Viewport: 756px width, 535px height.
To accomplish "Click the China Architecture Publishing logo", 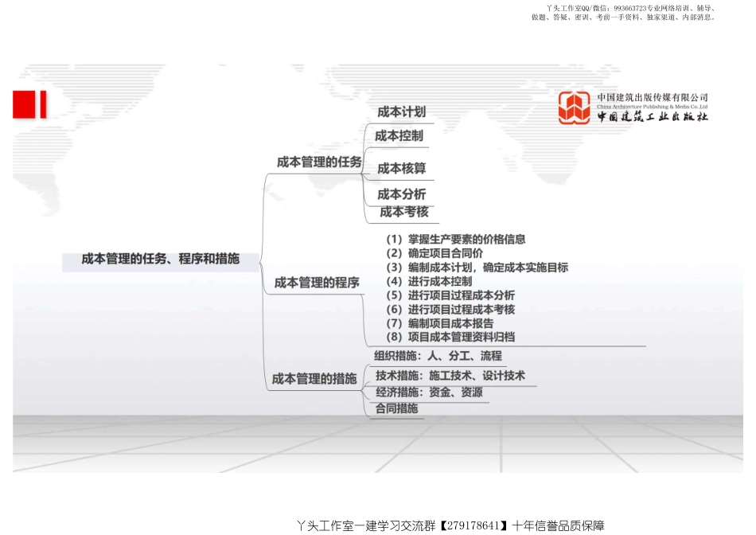I will pyautogui.click(x=575, y=107).
